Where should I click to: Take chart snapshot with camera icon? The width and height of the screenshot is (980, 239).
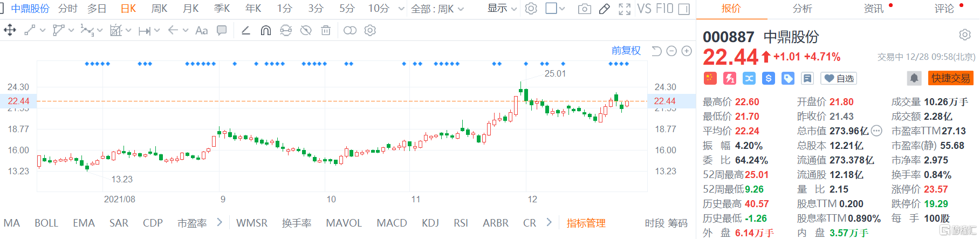(x=584, y=9)
